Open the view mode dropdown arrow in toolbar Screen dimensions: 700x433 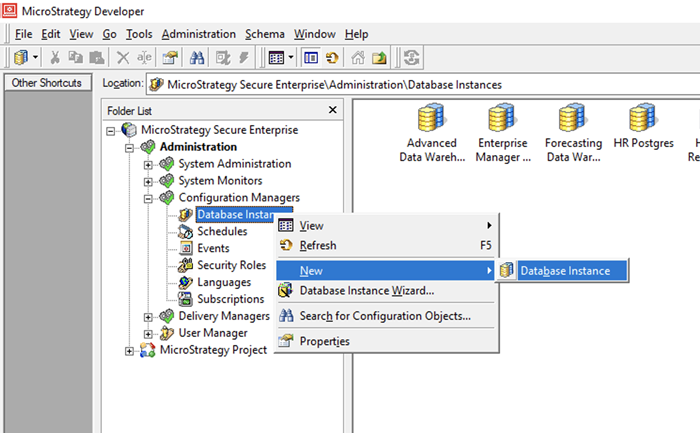tap(291, 58)
